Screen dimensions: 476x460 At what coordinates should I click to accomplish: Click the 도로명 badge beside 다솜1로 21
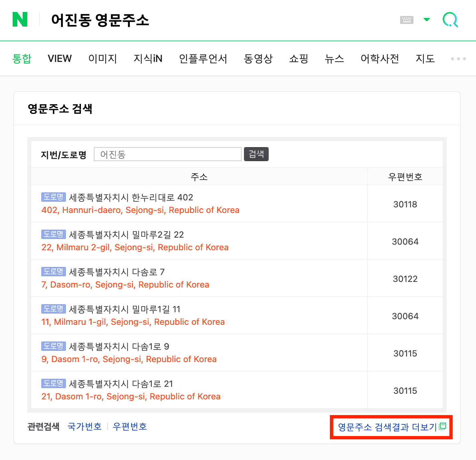(x=53, y=383)
